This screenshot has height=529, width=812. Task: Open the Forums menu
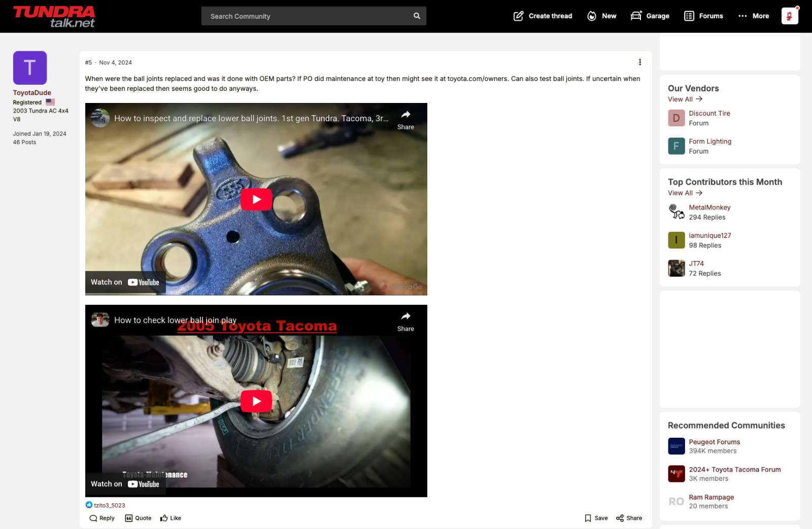tap(703, 16)
